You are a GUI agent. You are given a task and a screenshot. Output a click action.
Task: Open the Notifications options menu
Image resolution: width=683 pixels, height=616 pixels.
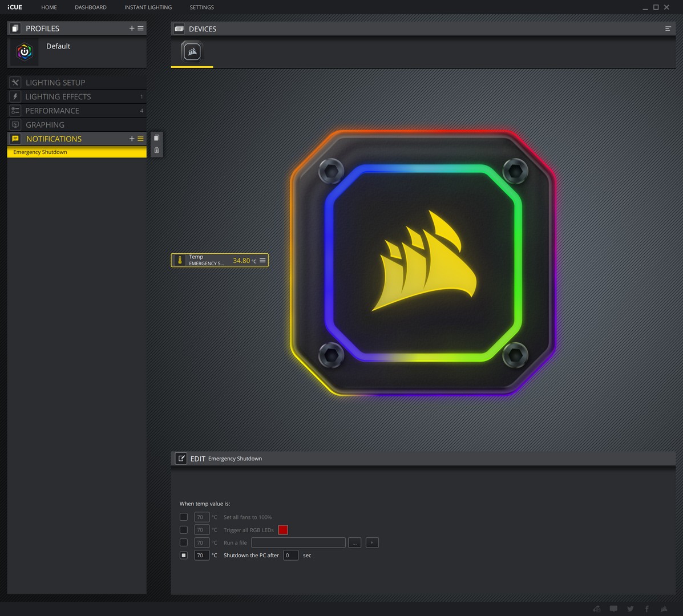[141, 139]
